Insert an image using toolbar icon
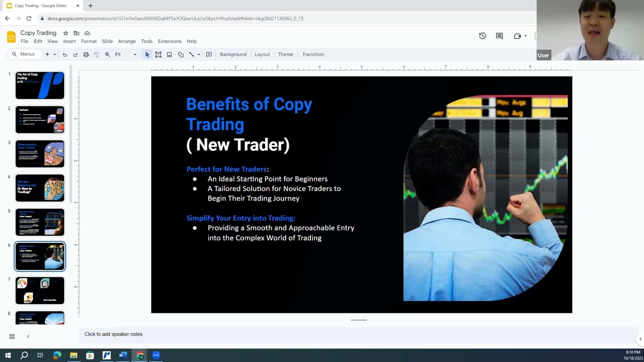This screenshot has height=362, width=644. pyautogui.click(x=170, y=54)
